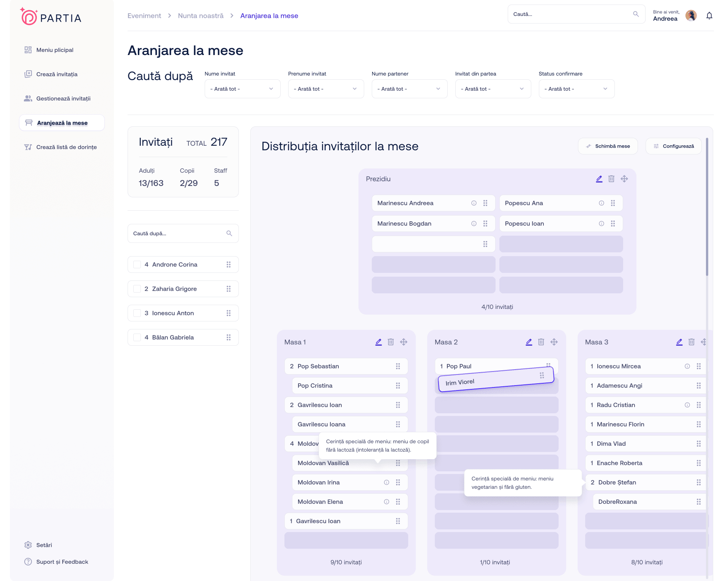This screenshot has width=728, height=581.
Task: Open Crează listă de dorințe
Action: pos(60,147)
